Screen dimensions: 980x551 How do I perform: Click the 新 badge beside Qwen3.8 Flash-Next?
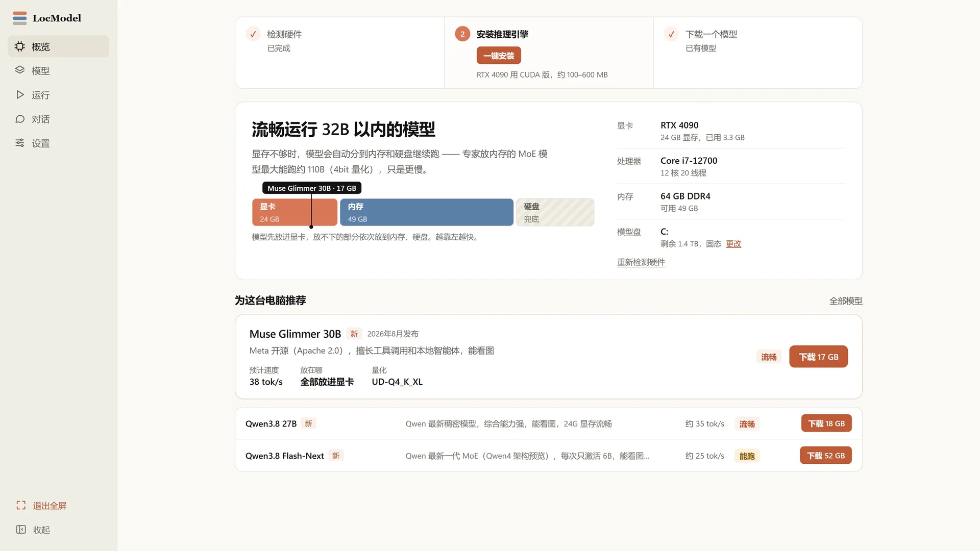coord(336,456)
